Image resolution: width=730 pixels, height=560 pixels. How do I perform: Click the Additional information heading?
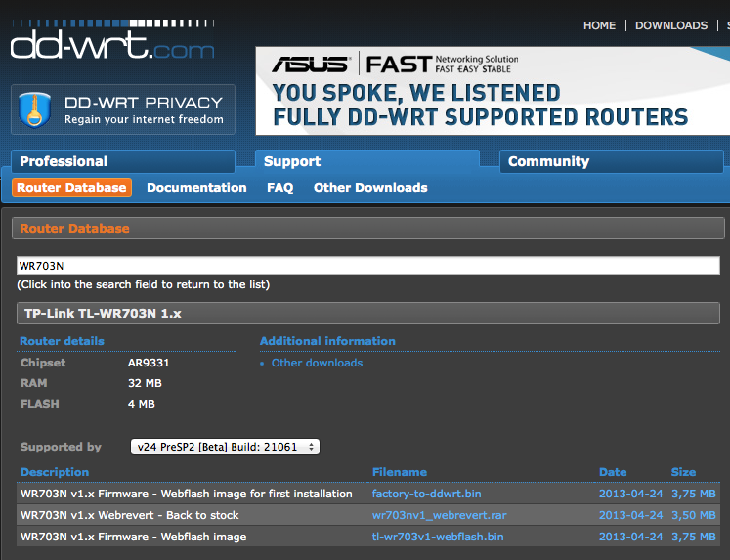(327, 341)
